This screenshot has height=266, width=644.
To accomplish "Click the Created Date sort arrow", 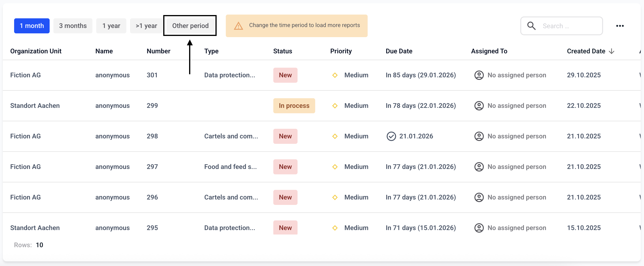I will [x=612, y=51].
